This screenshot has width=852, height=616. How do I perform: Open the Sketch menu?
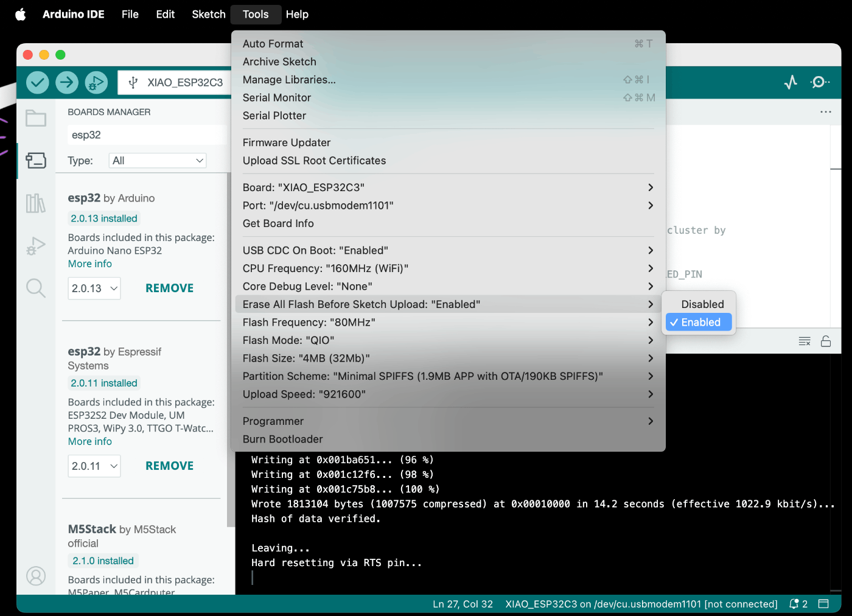(x=208, y=14)
